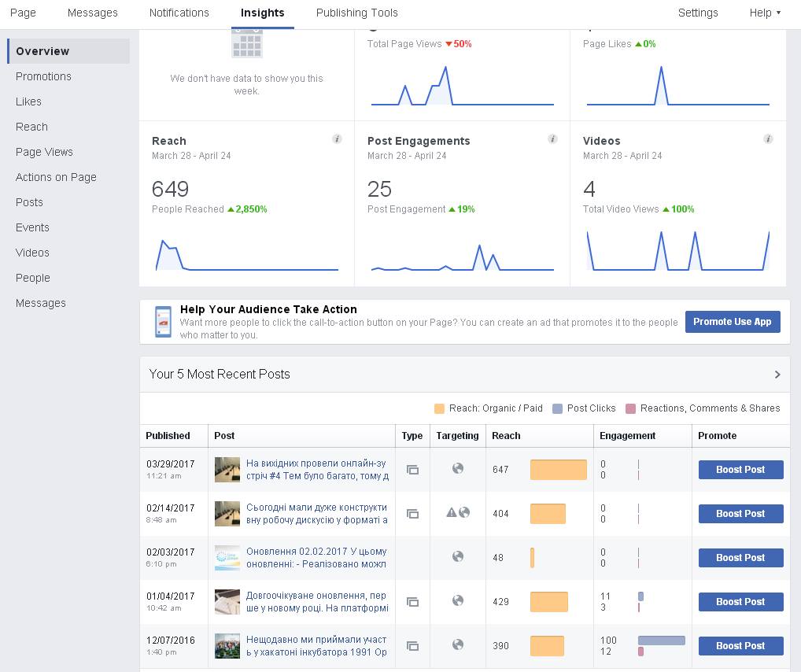Click the warning triangle icon on 02/14/2017 post
The image size is (801, 672).
pos(452,513)
